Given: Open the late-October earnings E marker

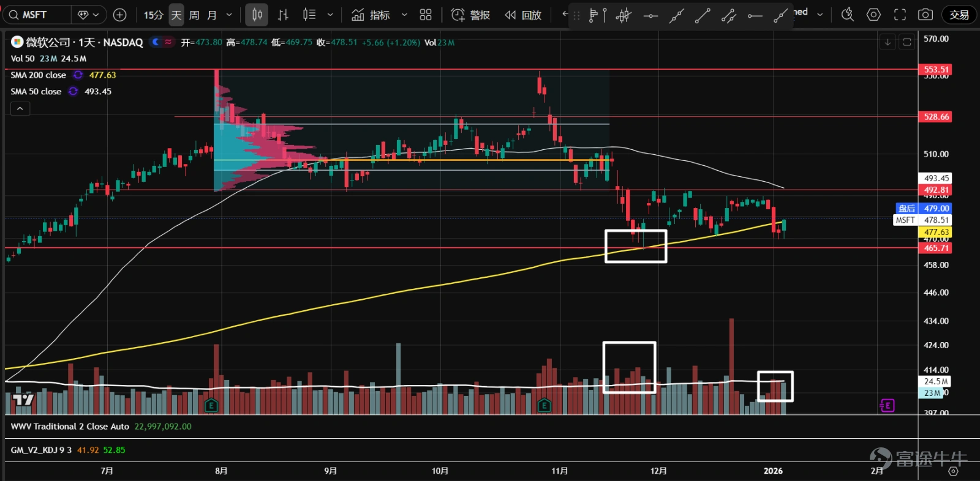Looking at the screenshot, I should pyautogui.click(x=544, y=405).
